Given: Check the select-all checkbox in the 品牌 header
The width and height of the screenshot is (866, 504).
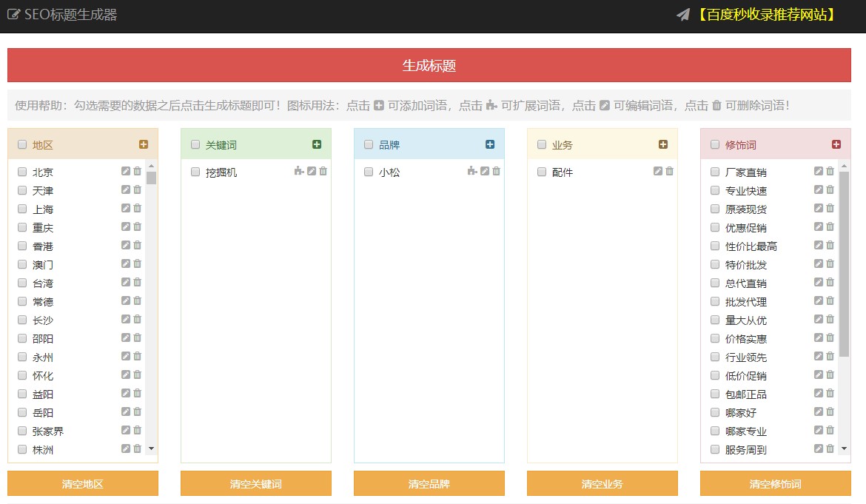Looking at the screenshot, I should coord(368,144).
